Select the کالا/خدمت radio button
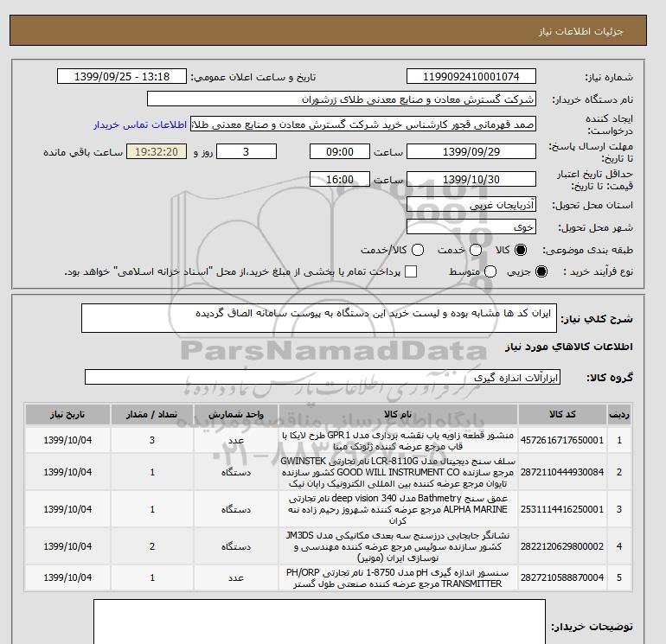Screen dimensions: 666x644 pyautogui.click(x=418, y=250)
